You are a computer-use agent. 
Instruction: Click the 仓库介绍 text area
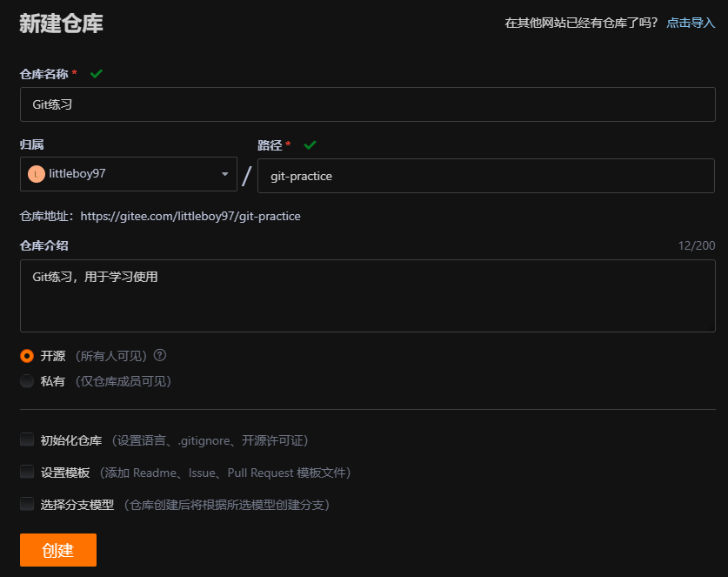[368, 296]
